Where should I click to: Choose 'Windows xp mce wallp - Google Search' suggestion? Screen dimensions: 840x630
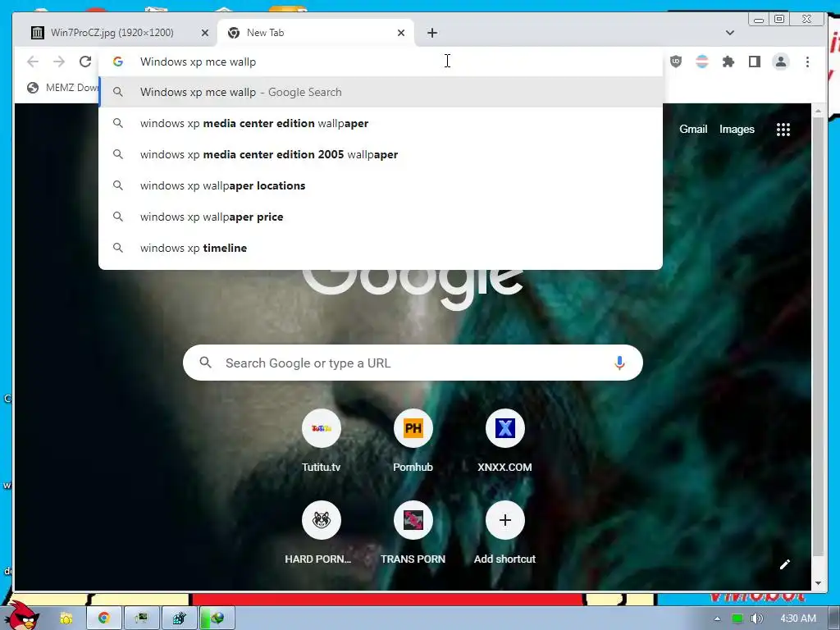pyautogui.click(x=381, y=92)
